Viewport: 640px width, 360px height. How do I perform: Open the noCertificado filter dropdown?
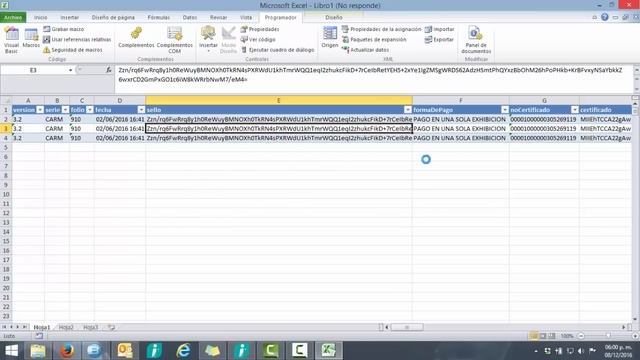[575, 110]
